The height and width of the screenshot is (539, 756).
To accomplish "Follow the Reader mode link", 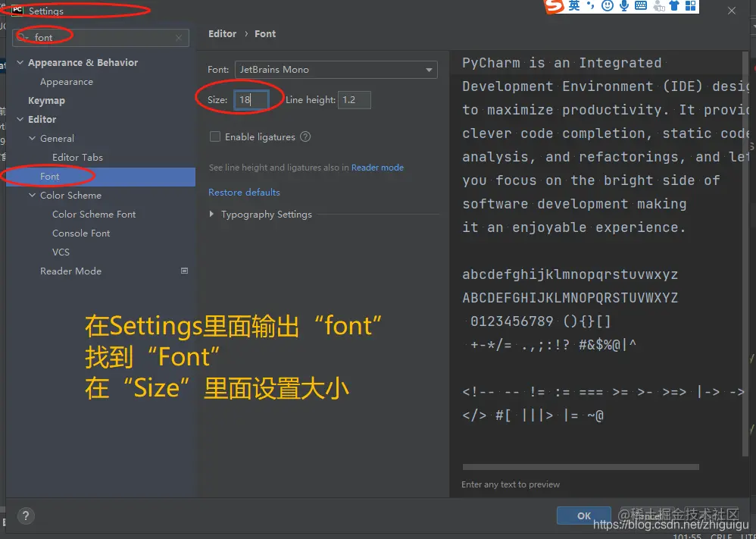I will coord(377,168).
